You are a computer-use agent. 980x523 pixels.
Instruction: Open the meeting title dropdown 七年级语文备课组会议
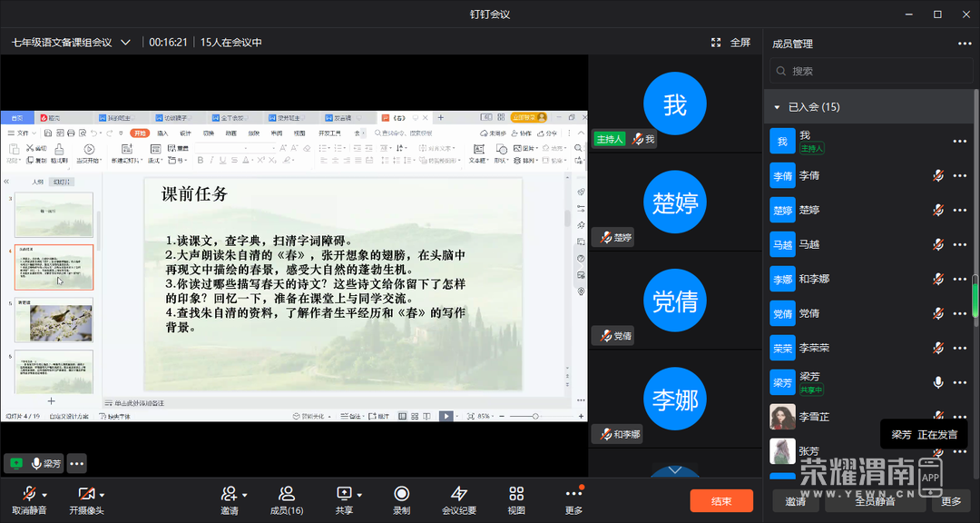(x=126, y=41)
